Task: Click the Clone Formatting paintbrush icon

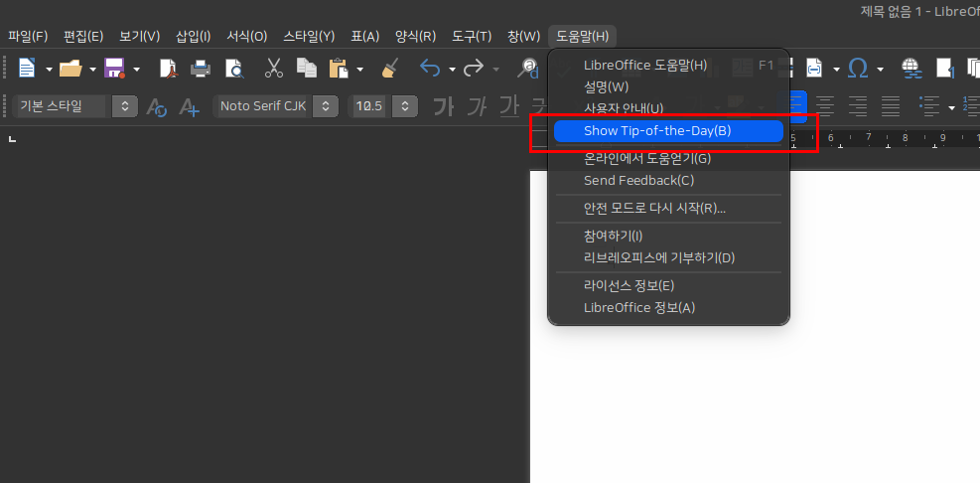Action: pyautogui.click(x=389, y=69)
